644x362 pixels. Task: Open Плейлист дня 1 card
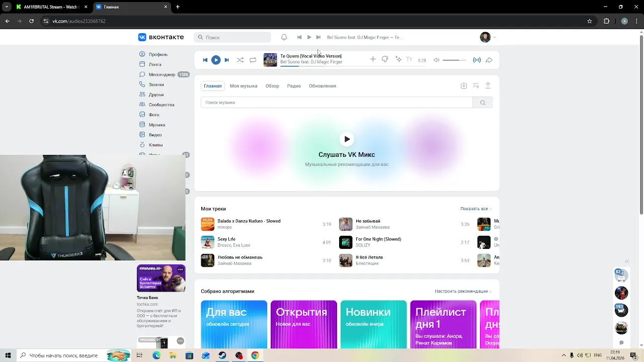coord(443,325)
